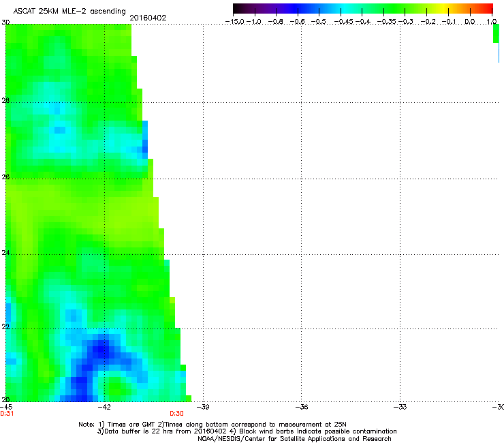Click the '-0.8' color scale label

point(275,22)
